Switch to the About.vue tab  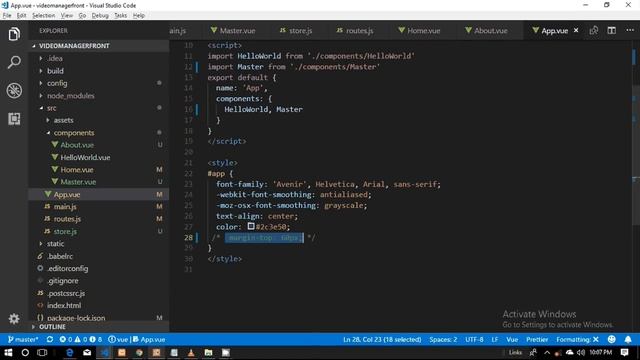coord(487,31)
